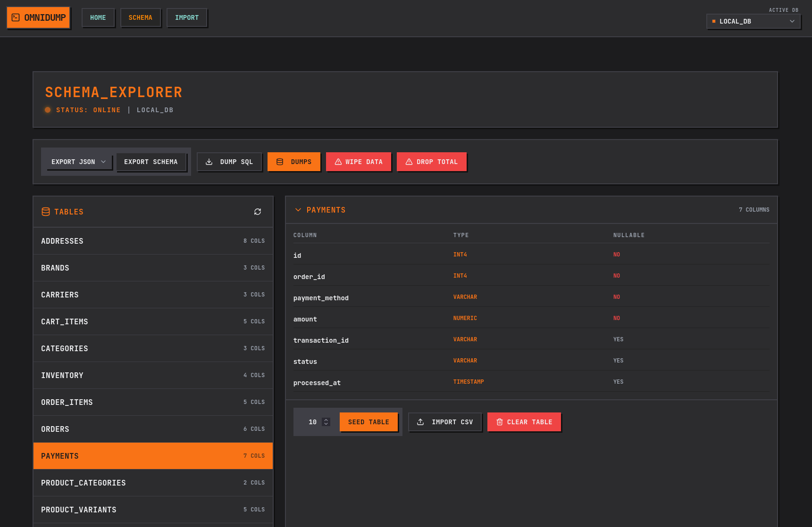
Task: Select the ORDERS table
Action: click(153, 429)
